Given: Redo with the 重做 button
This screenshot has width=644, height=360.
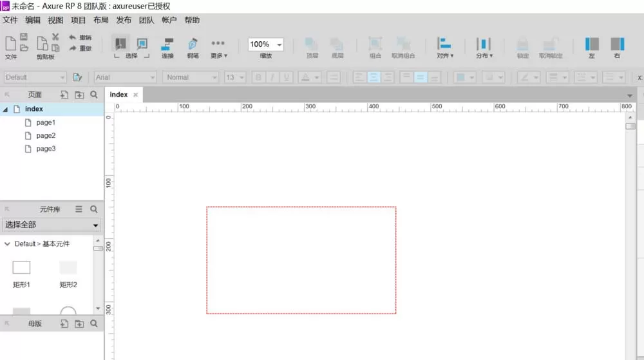Looking at the screenshot, I should click(80, 48).
